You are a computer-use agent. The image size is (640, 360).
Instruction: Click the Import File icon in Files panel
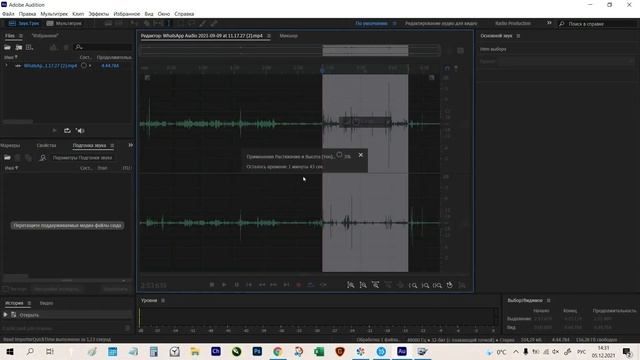coord(19,47)
